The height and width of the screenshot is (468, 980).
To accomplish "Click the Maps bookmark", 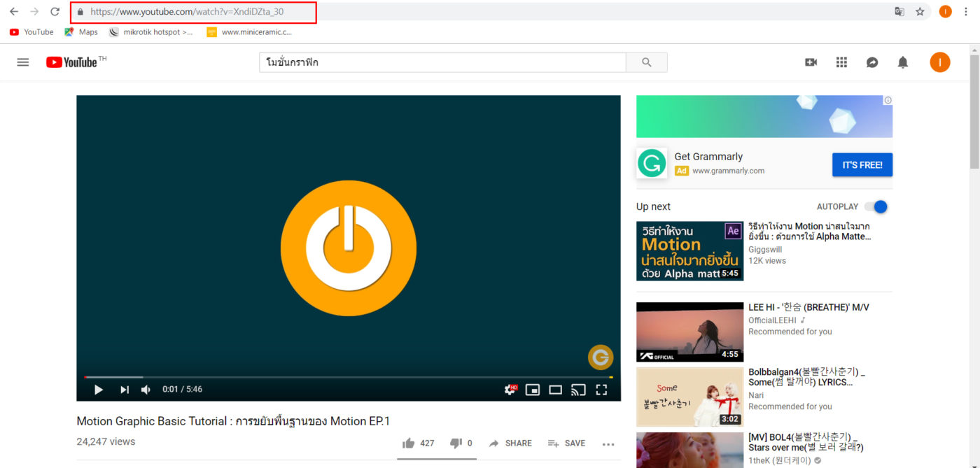I will coord(81,32).
